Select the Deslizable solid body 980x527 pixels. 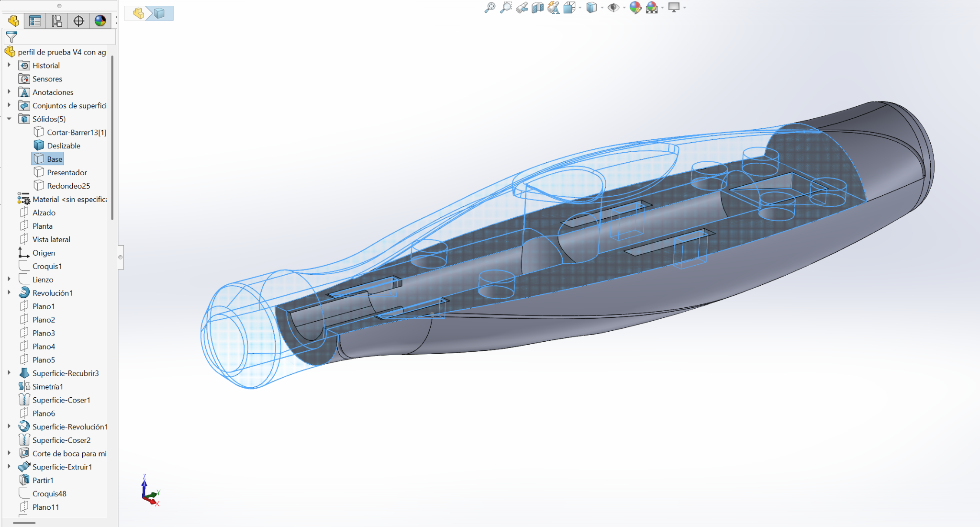coord(64,146)
